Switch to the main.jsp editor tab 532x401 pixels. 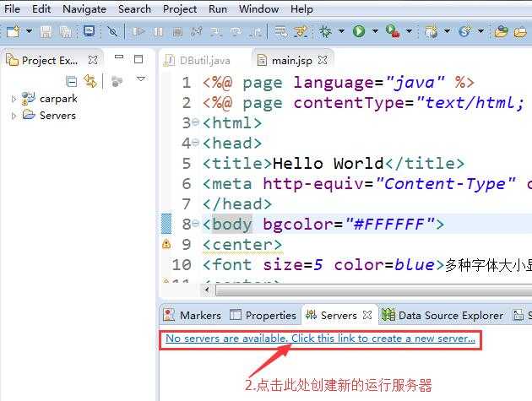[292, 61]
